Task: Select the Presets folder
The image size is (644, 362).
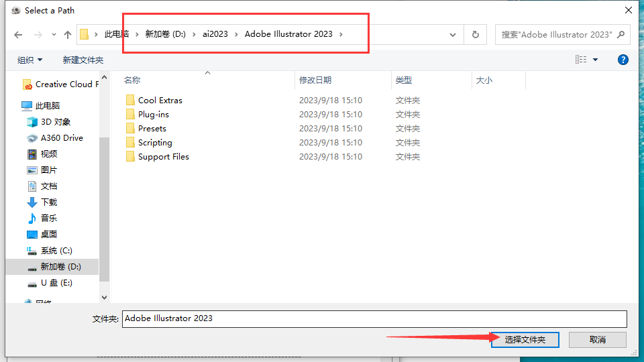Action: (152, 129)
